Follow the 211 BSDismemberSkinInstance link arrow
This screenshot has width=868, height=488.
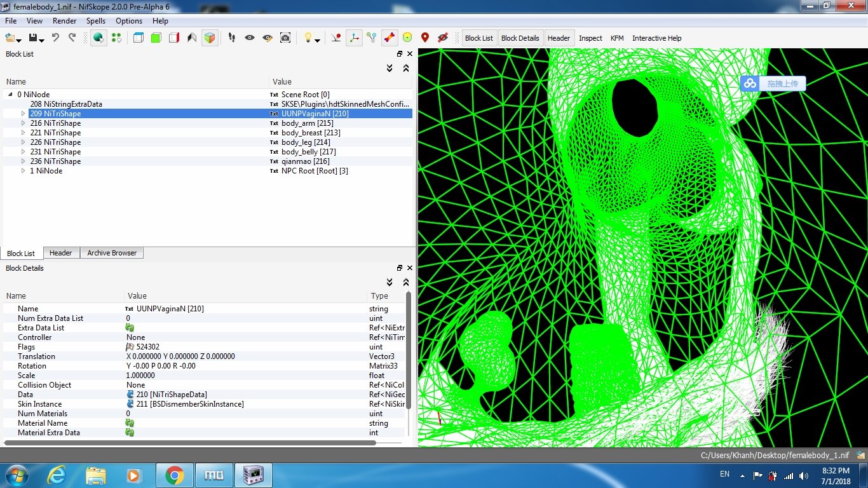[130, 404]
